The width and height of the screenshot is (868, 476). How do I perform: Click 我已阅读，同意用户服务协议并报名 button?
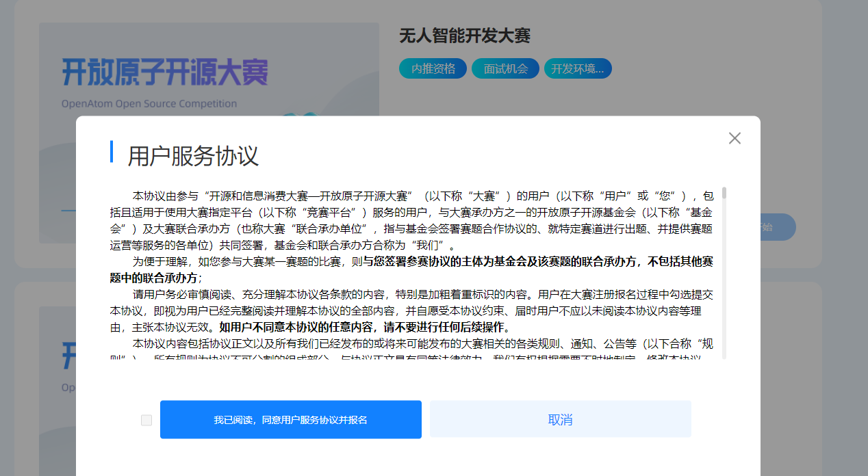pyautogui.click(x=291, y=420)
